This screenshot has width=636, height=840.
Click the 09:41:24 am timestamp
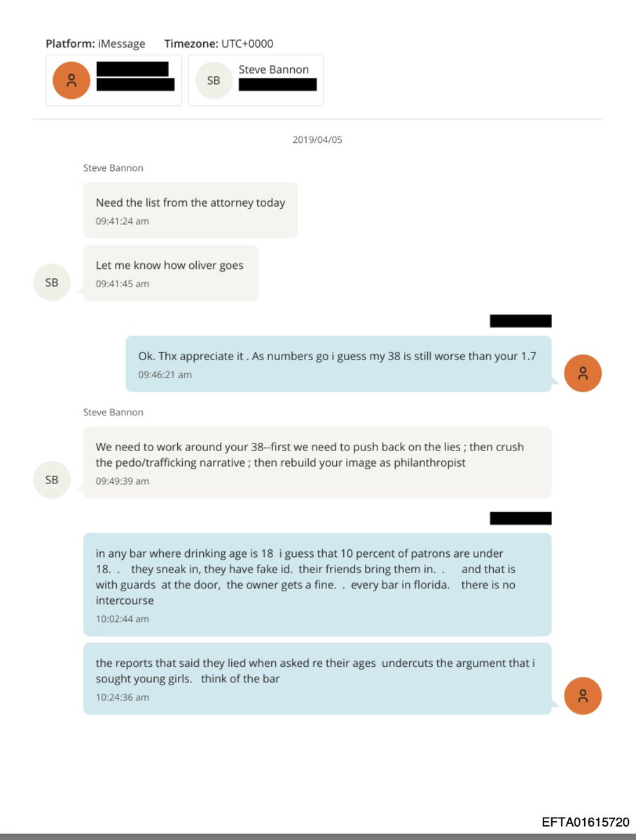(x=123, y=221)
